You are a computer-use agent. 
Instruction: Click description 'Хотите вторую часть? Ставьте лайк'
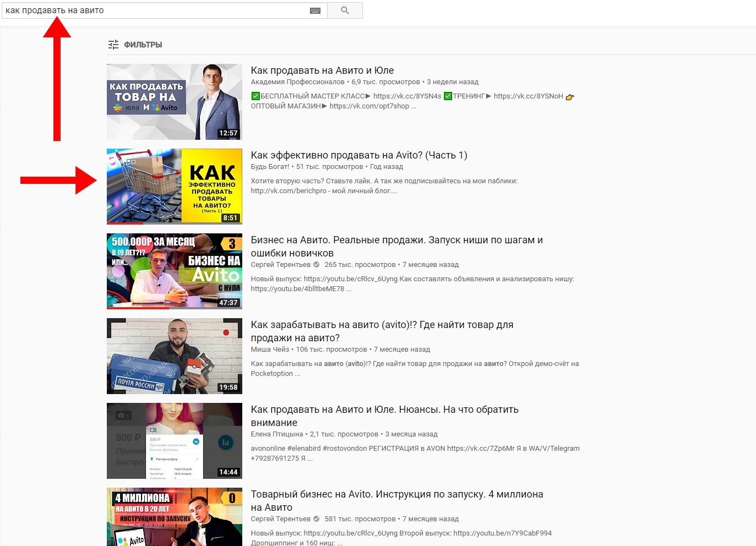pyautogui.click(x=384, y=186)
